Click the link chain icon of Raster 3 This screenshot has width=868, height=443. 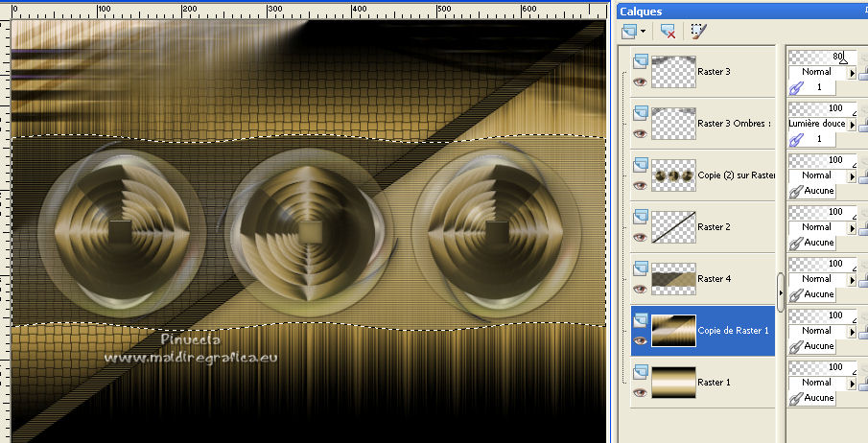coord(794,86)
